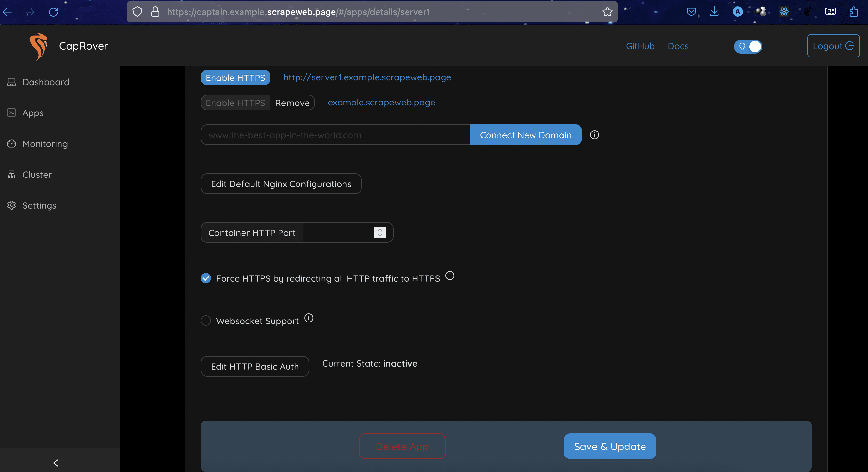Open the browser extensions puzzle icon

(853, 12)
